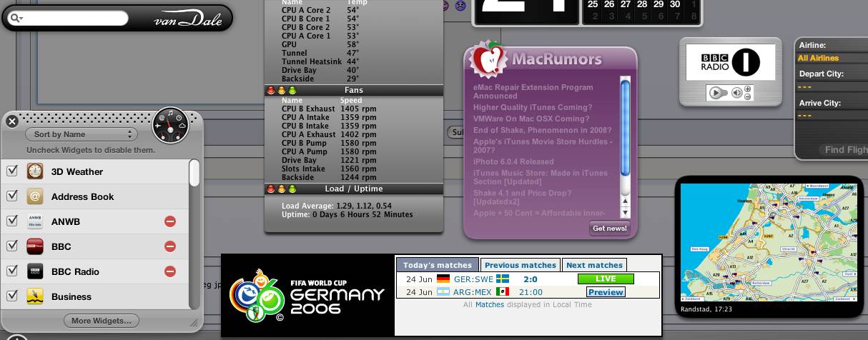Click the Argentine flag in the ARG:MEX row
868x340 pixels.
coord(443,291)
